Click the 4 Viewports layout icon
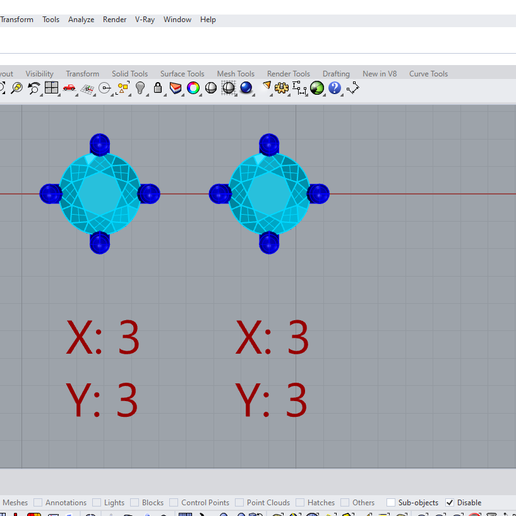This screenshot has width=516, height=516. tap(52, 88)
